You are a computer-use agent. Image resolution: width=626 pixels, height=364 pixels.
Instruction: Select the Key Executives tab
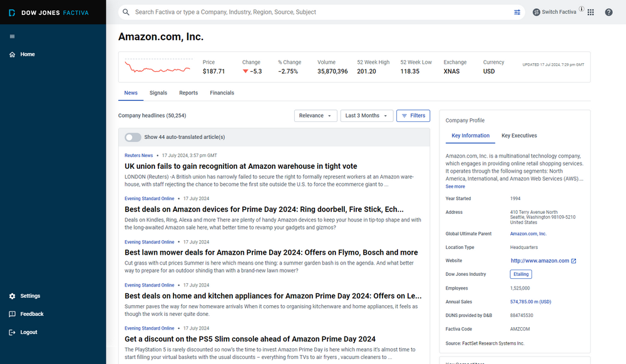click(519, 136)
